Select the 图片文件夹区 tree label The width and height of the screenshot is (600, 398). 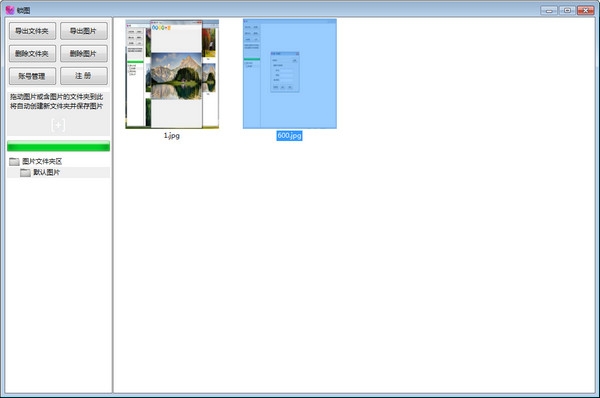42,161
